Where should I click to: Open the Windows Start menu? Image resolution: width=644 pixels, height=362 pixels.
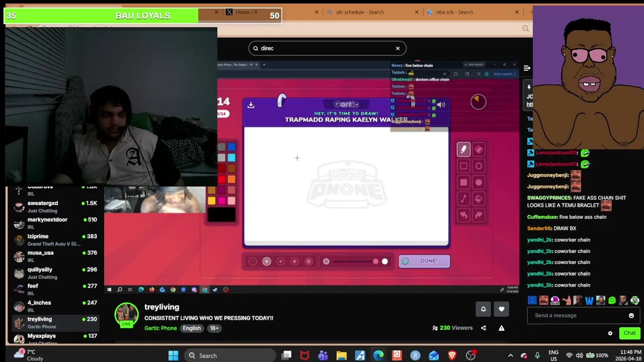coord(173,355)
